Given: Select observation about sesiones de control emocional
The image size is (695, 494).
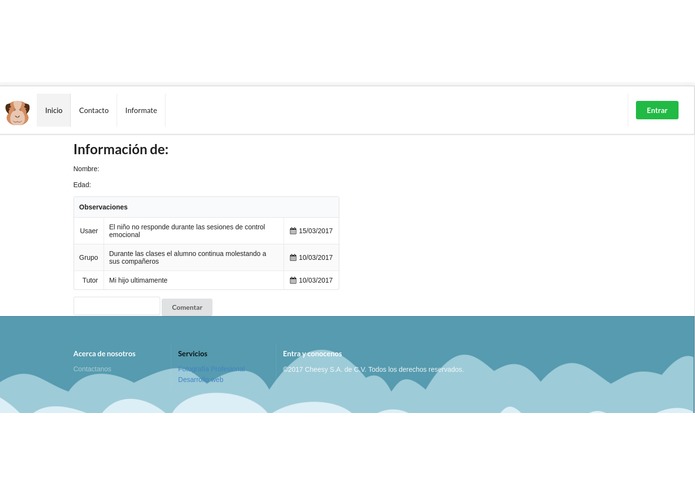Looking at the screenshot, I should 187,231.
